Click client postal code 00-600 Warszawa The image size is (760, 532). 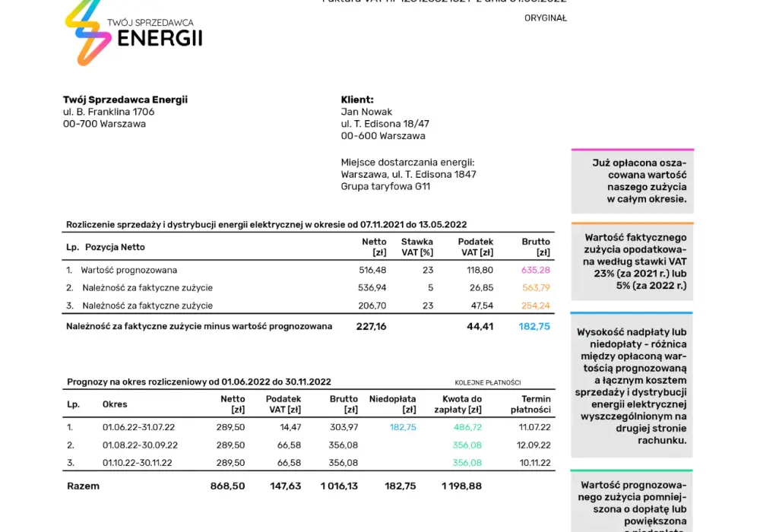point(383,136)
